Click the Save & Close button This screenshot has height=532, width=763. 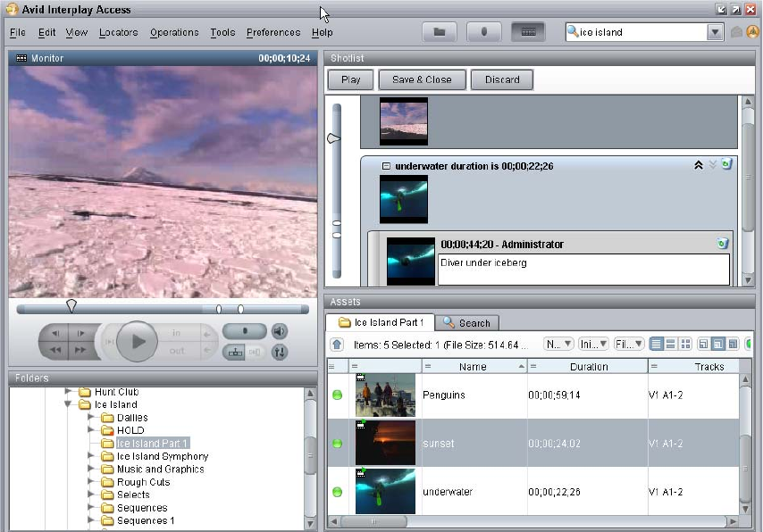[x=422, y=79]
